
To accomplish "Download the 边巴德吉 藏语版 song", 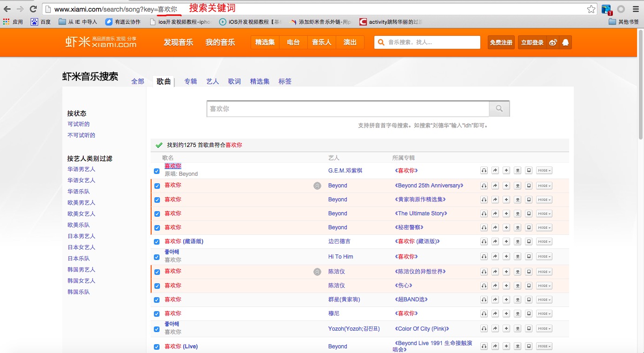I will [518, 241].
